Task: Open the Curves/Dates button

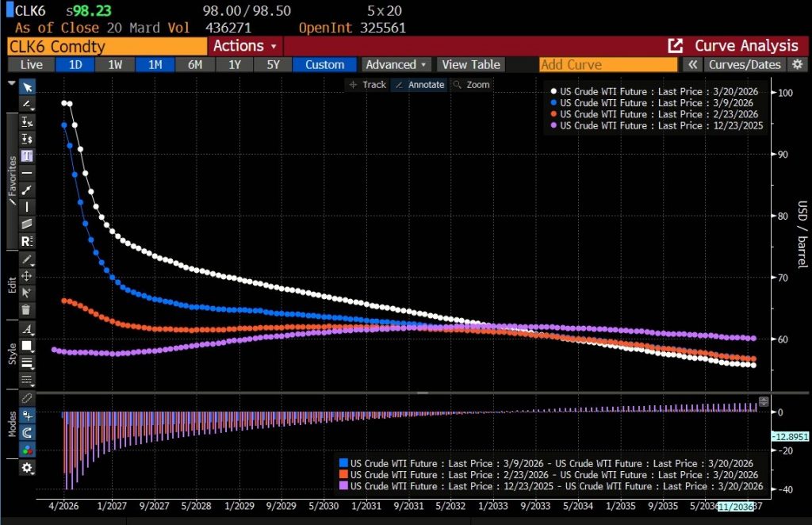Action: point(745,65)
